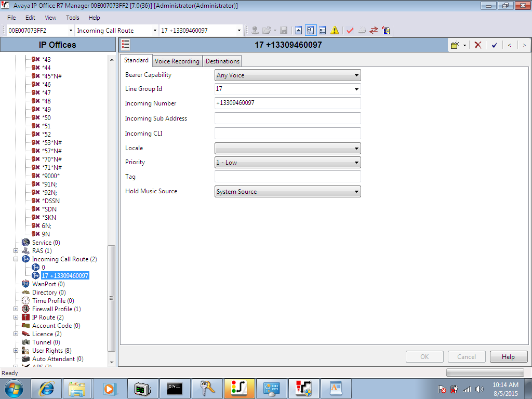
Task: Collapse the Incoming Call Route tree node
Action: pos(16,259)
